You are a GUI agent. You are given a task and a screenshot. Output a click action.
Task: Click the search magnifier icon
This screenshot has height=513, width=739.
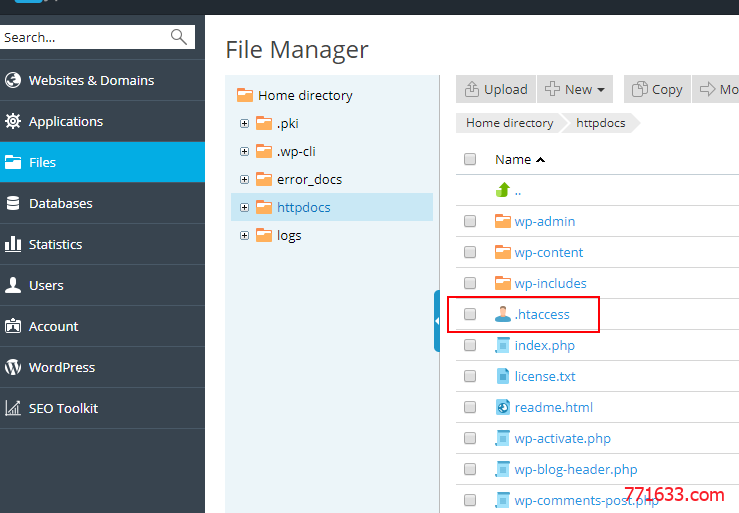point(179,36)
